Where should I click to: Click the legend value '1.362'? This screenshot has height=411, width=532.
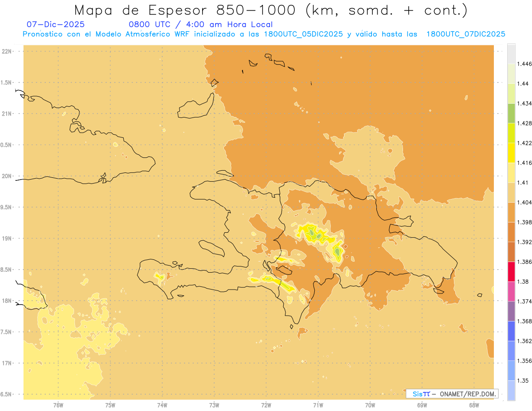(x=525, y=341)
